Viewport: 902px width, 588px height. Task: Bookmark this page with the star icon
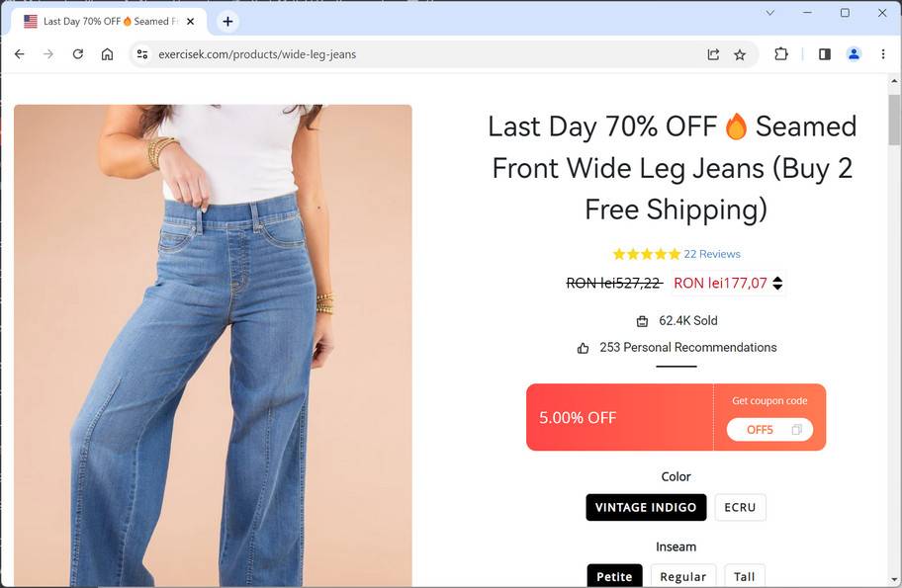[740, 54]
